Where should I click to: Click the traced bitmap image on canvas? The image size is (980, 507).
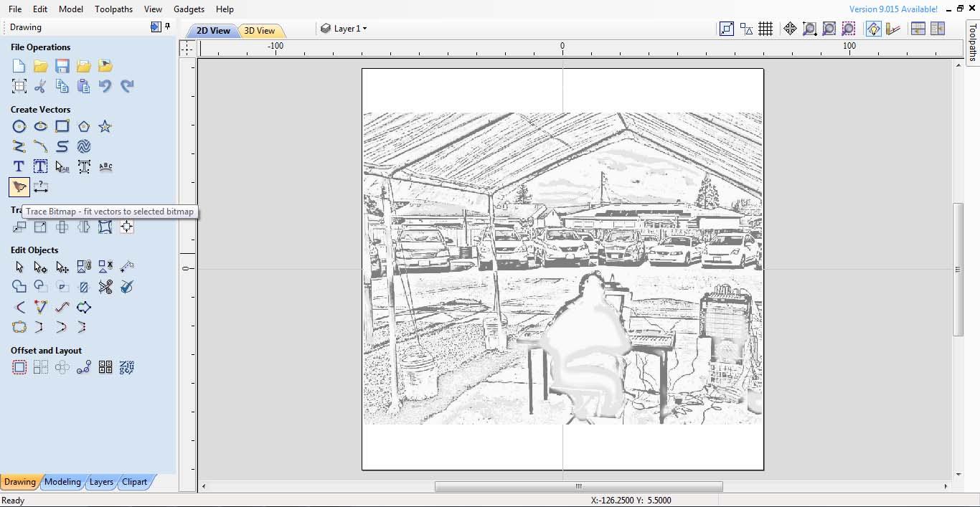(562, 268)
